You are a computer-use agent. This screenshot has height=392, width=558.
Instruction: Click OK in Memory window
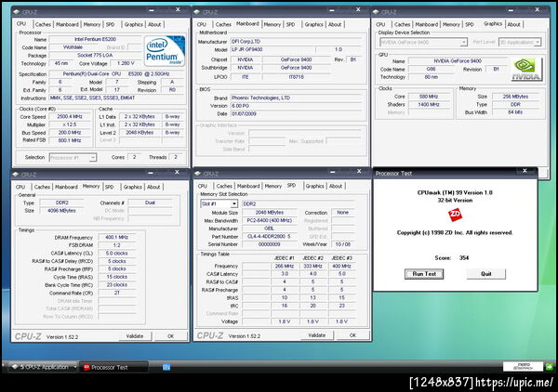tap(171, 336)
